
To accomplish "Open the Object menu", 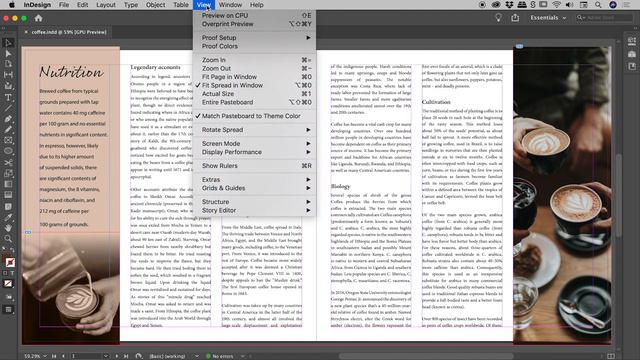I will (156, 5).
